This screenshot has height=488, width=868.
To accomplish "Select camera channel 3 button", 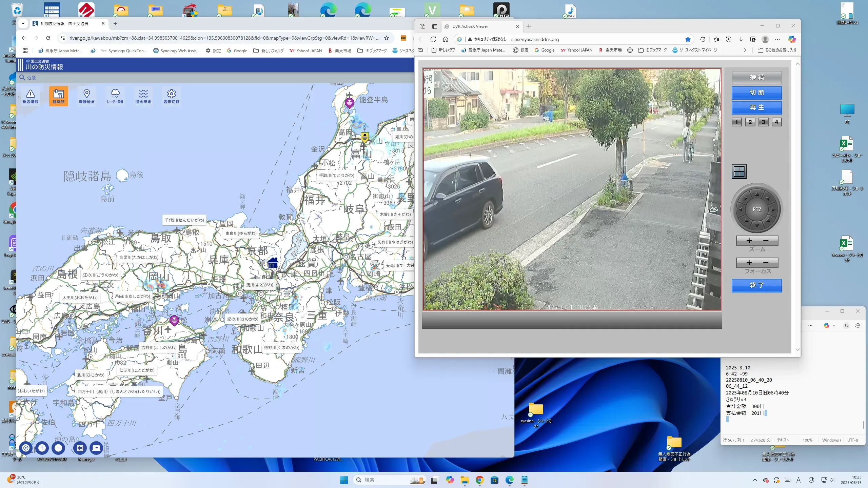I will pyautogui.click(x=763, y=122).
